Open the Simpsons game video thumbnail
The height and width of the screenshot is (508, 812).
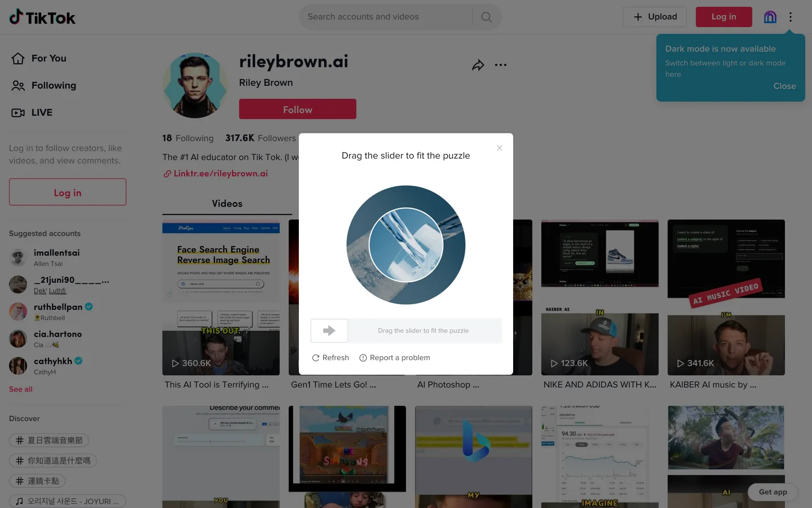[x=347, y=457]
